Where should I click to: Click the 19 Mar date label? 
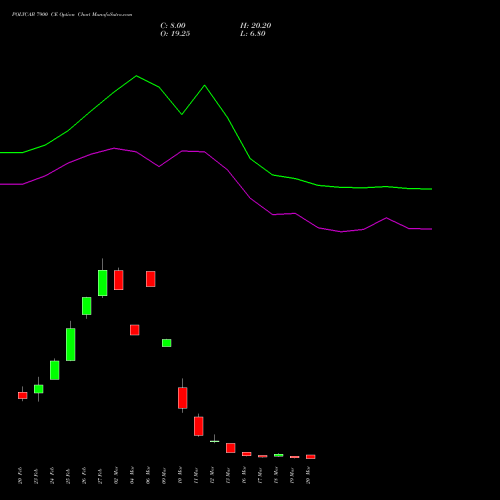click(x=292, y=476)
